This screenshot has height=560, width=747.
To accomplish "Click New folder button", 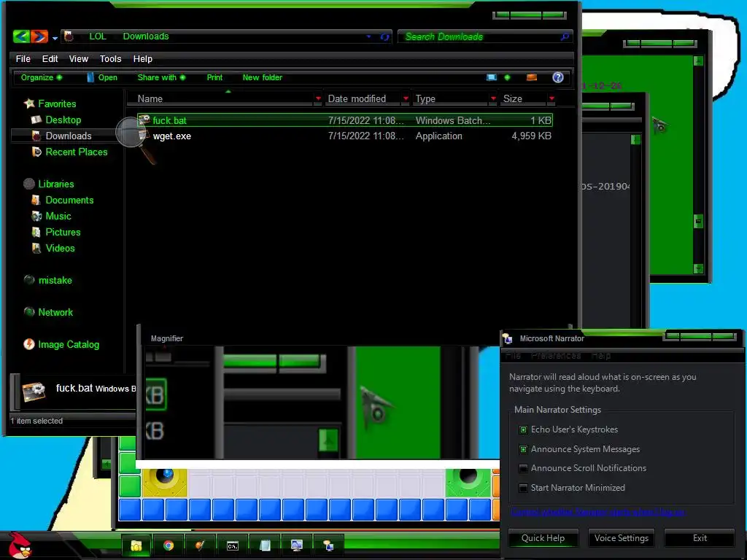I will (262, 77).
